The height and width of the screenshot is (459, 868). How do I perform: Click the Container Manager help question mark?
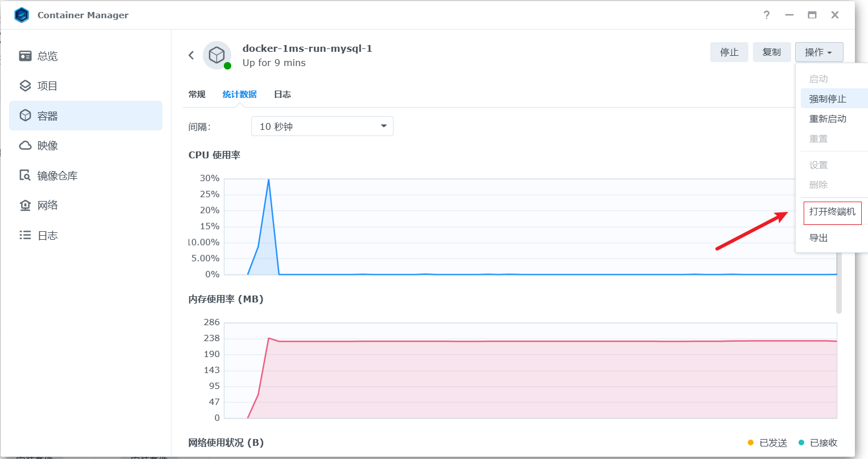point(767,15)
